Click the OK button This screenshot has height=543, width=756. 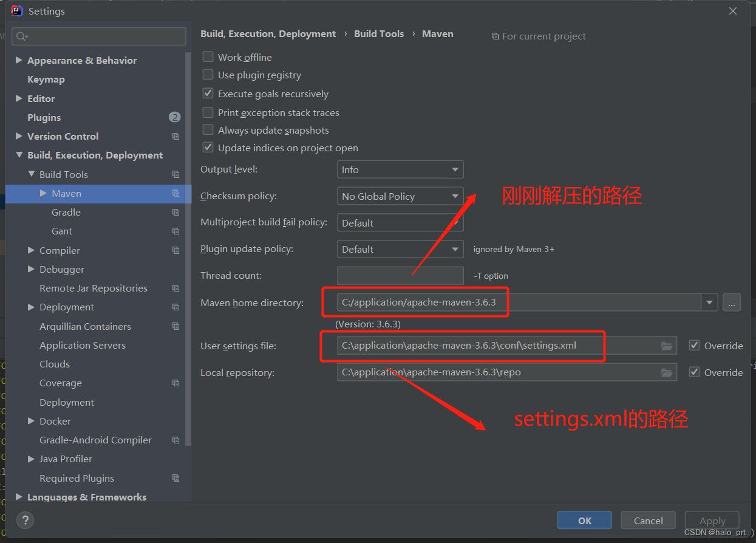click(585, 521)
